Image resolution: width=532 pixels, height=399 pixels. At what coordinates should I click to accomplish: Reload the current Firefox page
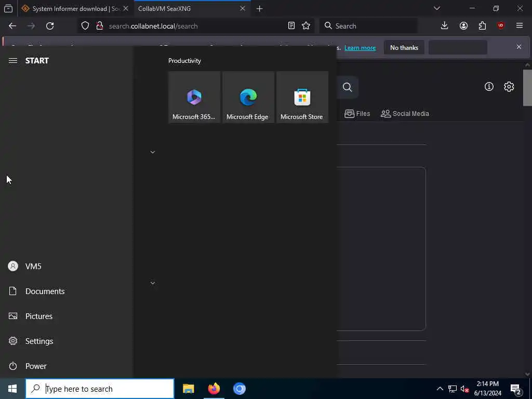(50, 26)
